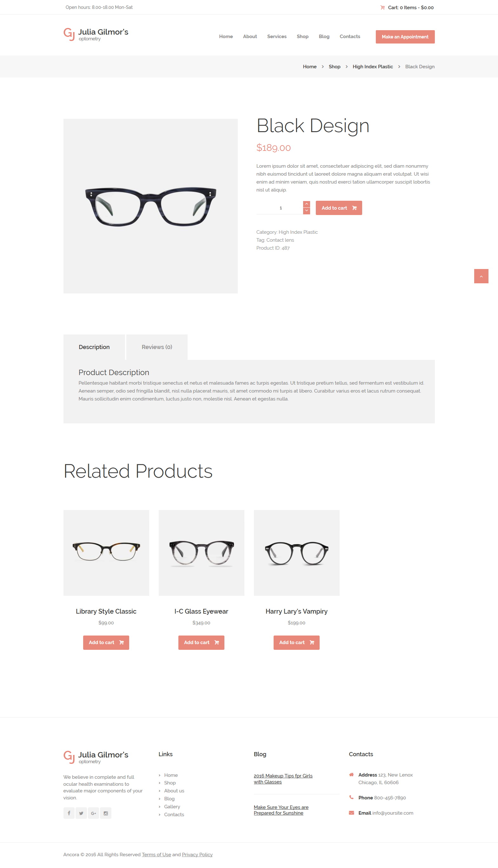The image size is (498, 868).
Task: Open the Instagram social icon
Action: pyautogui.click(x=106, y=812)
